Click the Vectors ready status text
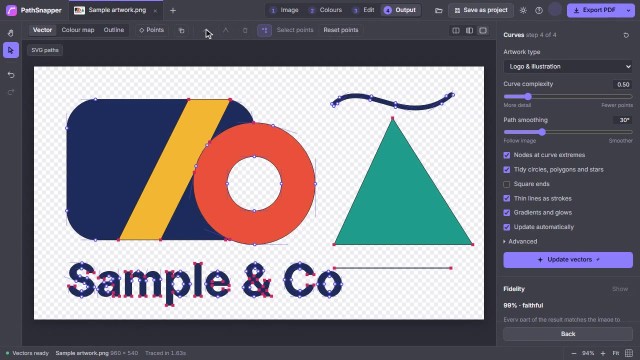This screenshot has width=640, height=360. coord(30,353)
